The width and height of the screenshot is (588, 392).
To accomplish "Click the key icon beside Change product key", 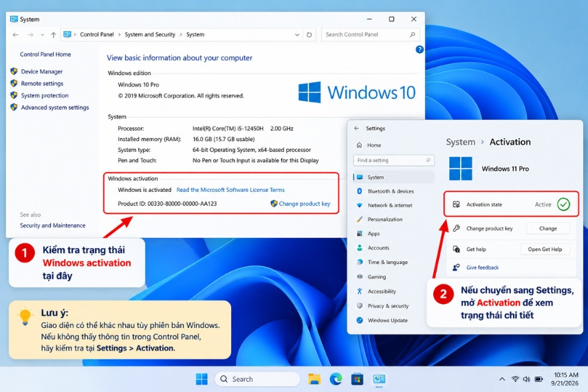I will coord(456,228).
